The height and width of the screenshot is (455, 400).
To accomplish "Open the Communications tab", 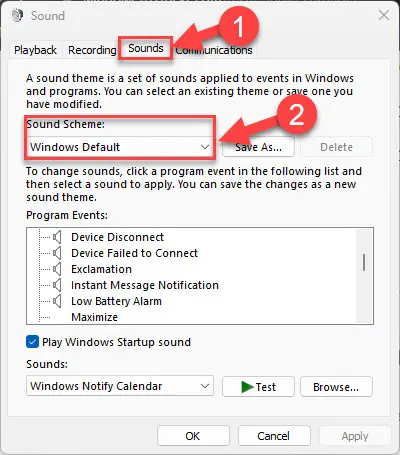I will pos(214,50).
